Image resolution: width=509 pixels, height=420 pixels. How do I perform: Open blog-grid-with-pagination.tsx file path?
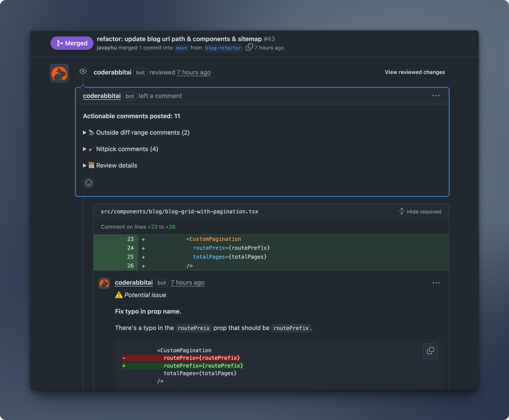pos(180,212)
